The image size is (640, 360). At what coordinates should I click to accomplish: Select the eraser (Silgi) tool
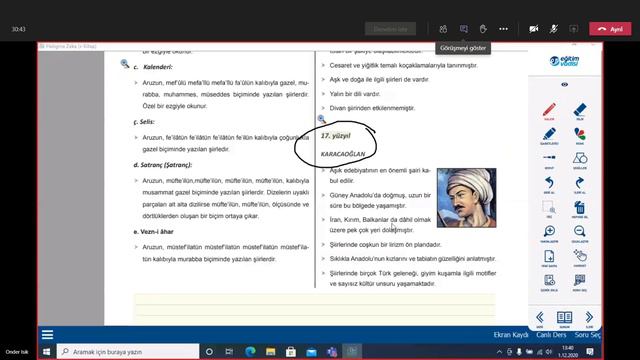(580, 111)
